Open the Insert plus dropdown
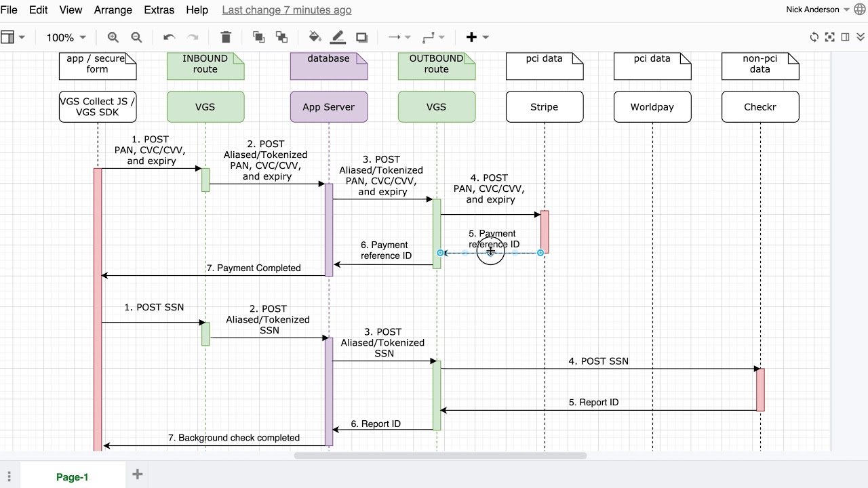Image resolution: width=868 pixels, height=488 pixels. (477, 37)
